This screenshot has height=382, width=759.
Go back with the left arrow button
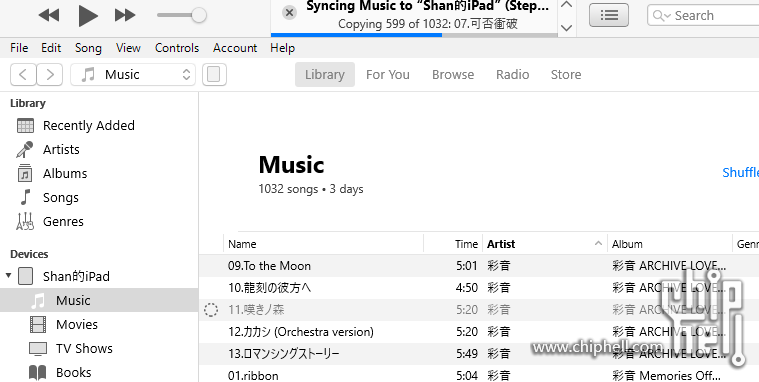coord(23,75)
